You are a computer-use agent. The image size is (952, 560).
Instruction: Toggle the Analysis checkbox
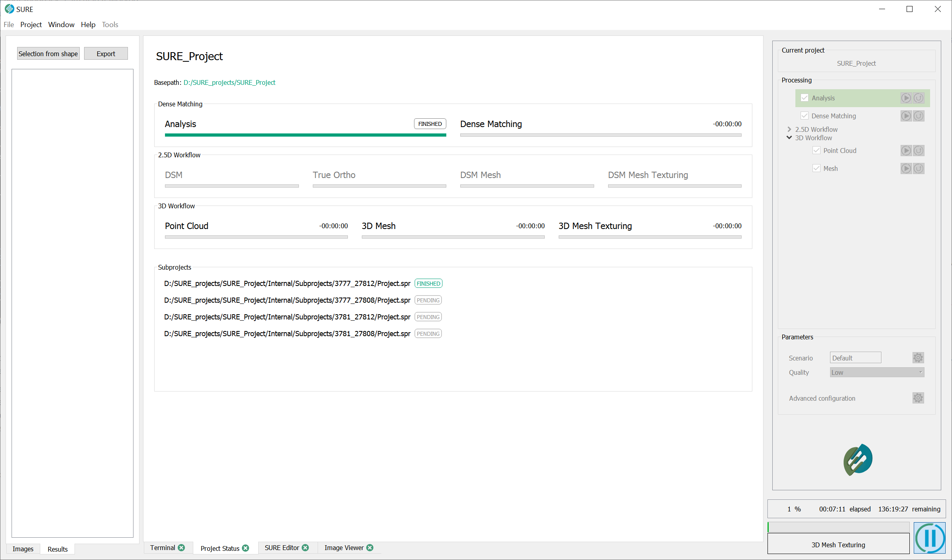click(805, 98)
